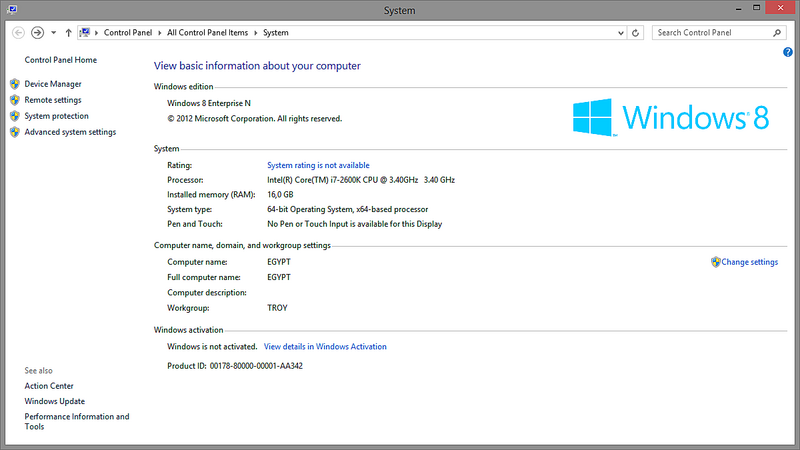Expand chevron after Control Panel in breadcrumb
Screen dimensions: 800x450
click(160, 33)
